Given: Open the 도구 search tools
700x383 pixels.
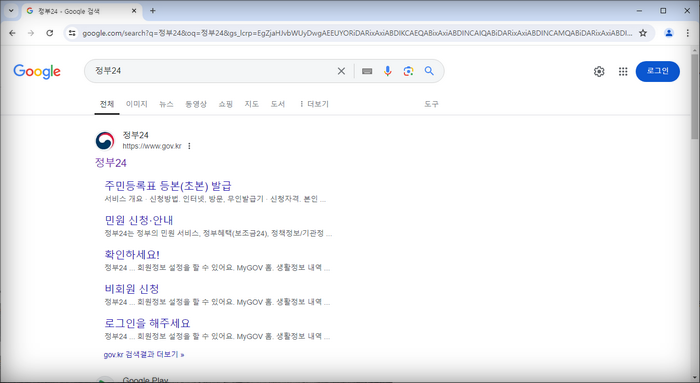Looking at the screenshot, I should coord(431,104).
